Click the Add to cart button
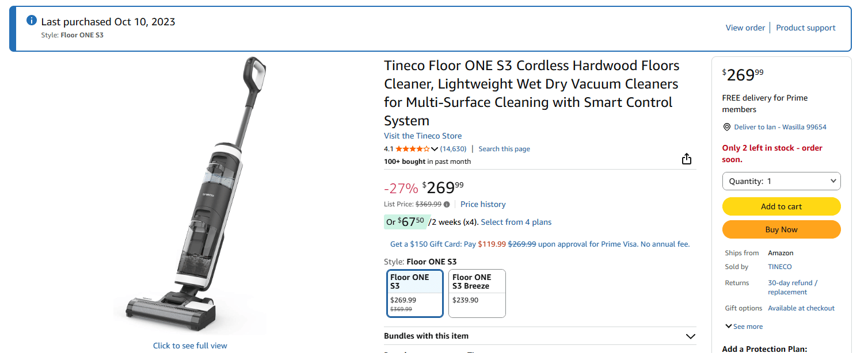868x353 pixels. coord(781,206)
